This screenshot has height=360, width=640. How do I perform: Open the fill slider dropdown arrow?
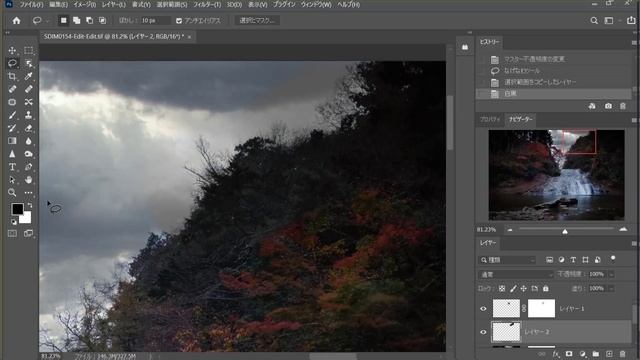pos(611,289)
